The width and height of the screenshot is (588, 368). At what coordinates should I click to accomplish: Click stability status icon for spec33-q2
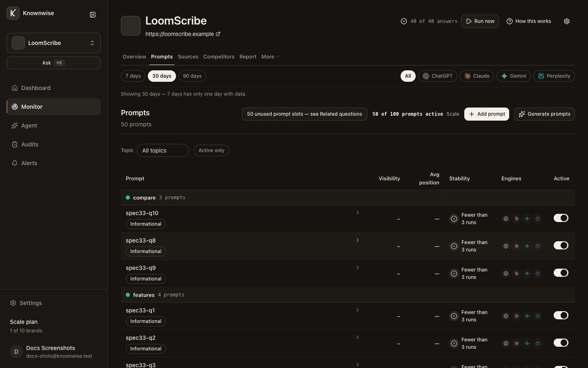pyautogui.click(x=454, y=343)
